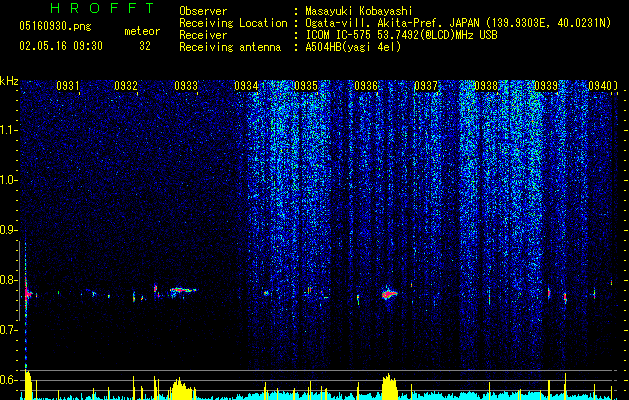Click the 0932 time marker
Viewport: 629px width, 400px height.
pyautogui.click(x=126, y=86)
